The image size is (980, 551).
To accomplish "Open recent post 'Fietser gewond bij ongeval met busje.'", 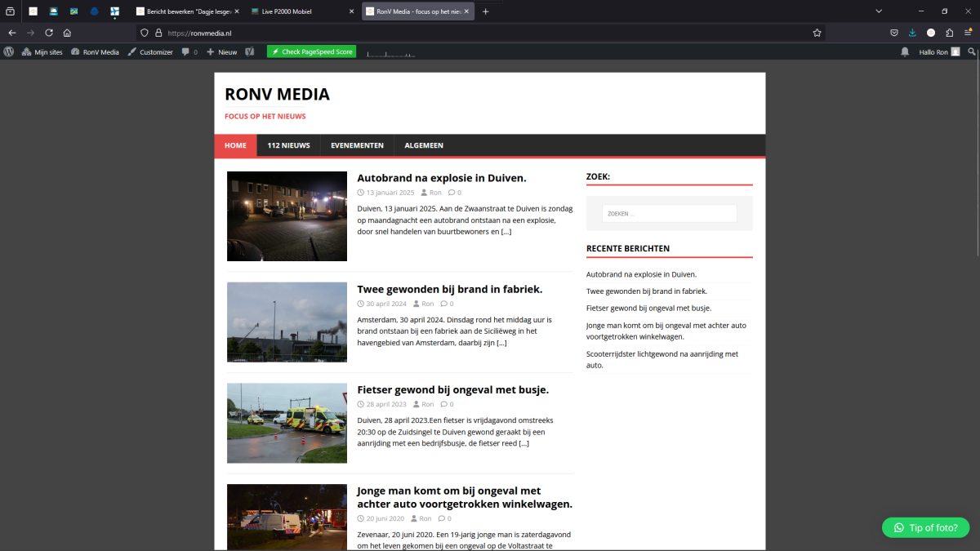I will [x=648, y=308].
